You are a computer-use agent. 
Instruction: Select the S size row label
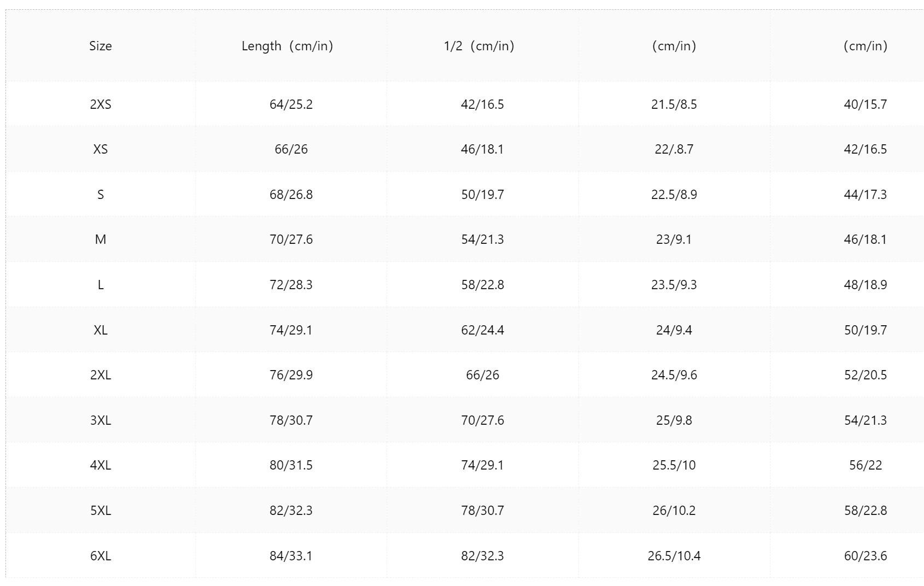click(101, 195)
